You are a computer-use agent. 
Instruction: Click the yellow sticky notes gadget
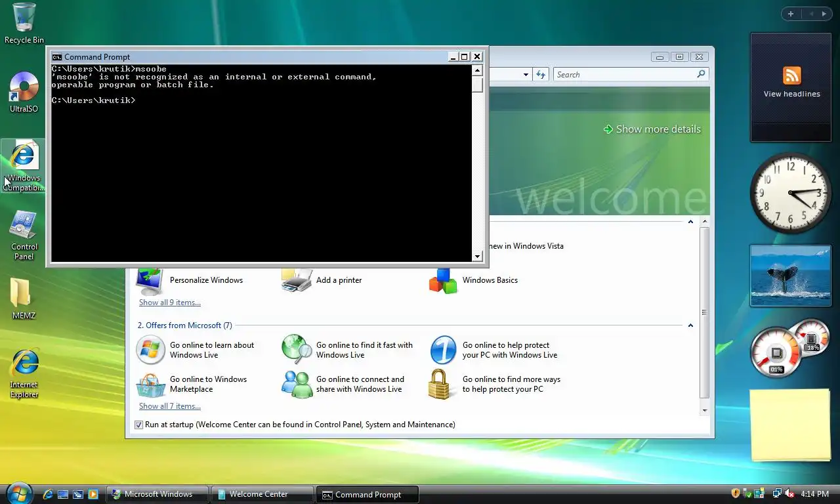pyautogui.click(x=790, y=424)
